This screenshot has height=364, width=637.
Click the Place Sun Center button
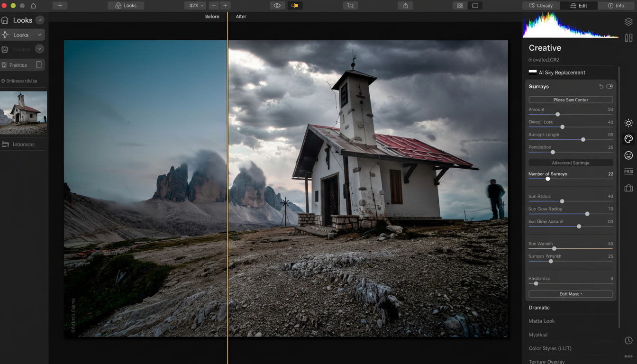point(571,100)
